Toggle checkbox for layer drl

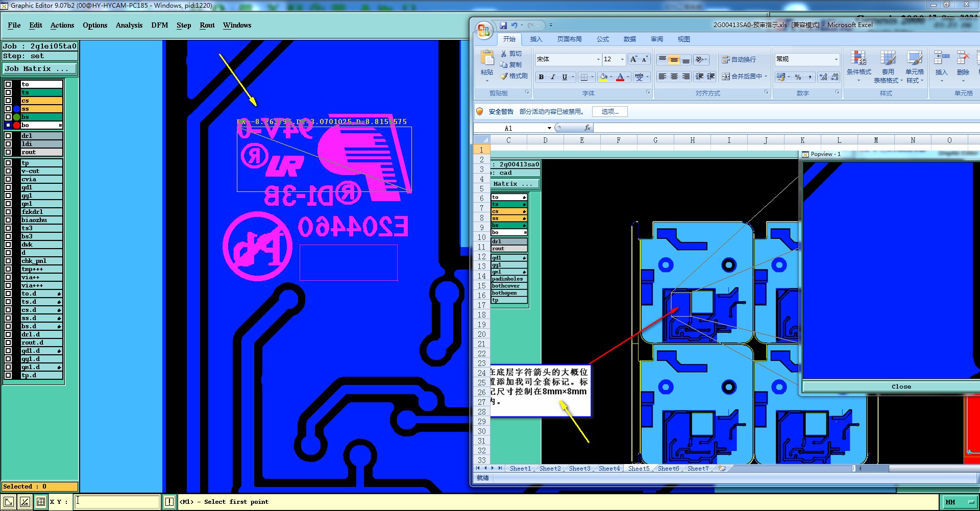click(8, 136)
